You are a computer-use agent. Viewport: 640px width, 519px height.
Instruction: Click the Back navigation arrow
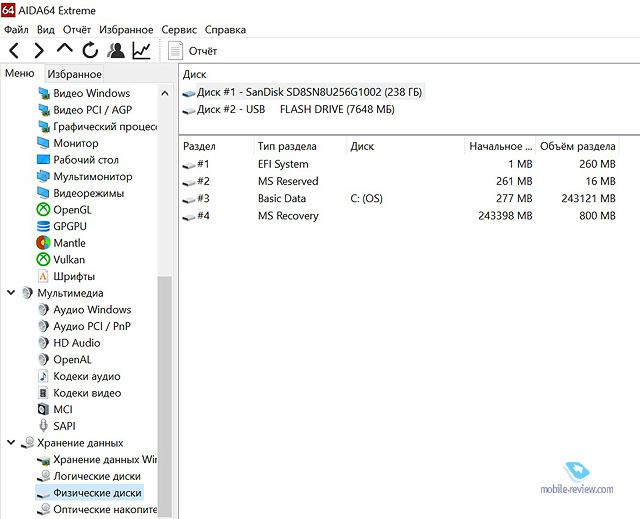14,51
